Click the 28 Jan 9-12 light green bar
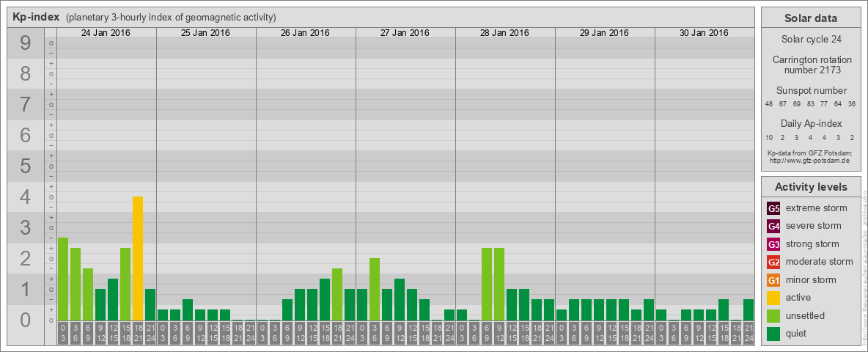The image size is (868, 352). 499,284
